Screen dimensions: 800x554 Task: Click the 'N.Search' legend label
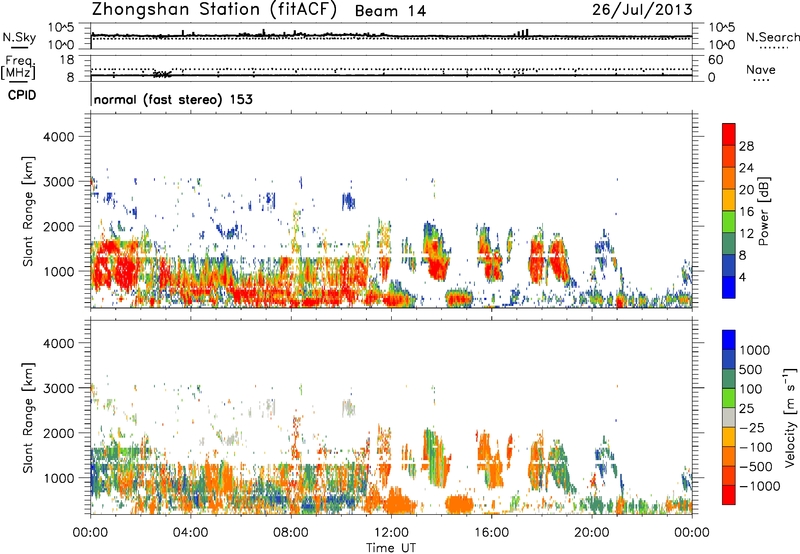point(773,37)
